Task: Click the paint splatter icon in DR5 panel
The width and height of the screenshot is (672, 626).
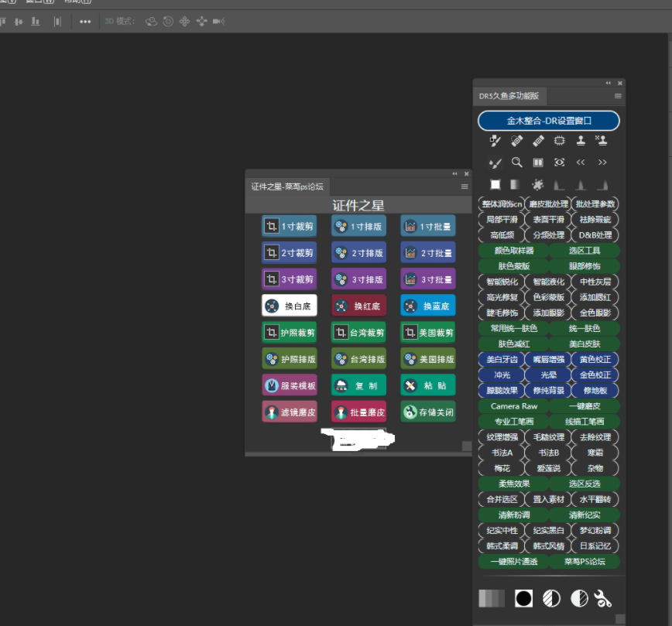Action: (x=537, y=185)
